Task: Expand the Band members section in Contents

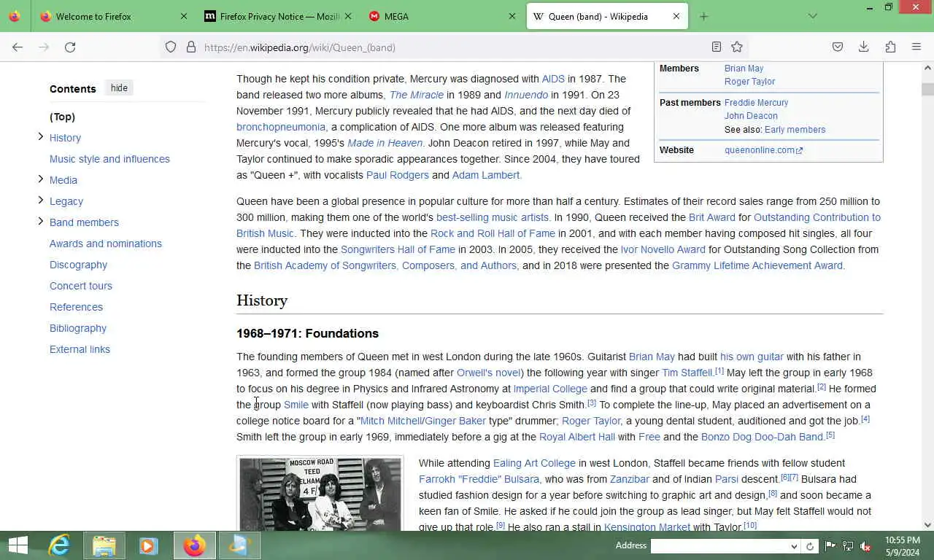Action: click(41, 221)
